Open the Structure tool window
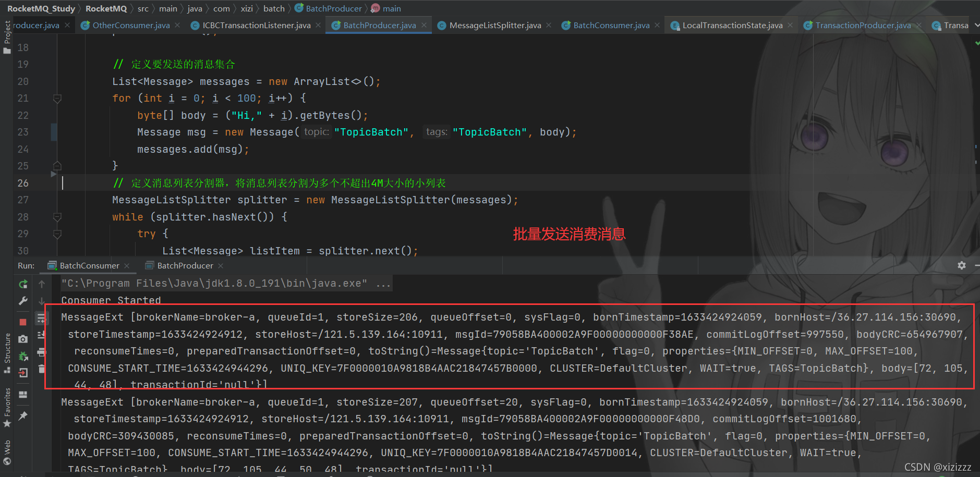The height and width of the screenshot is (477, 980). point(7,353)
